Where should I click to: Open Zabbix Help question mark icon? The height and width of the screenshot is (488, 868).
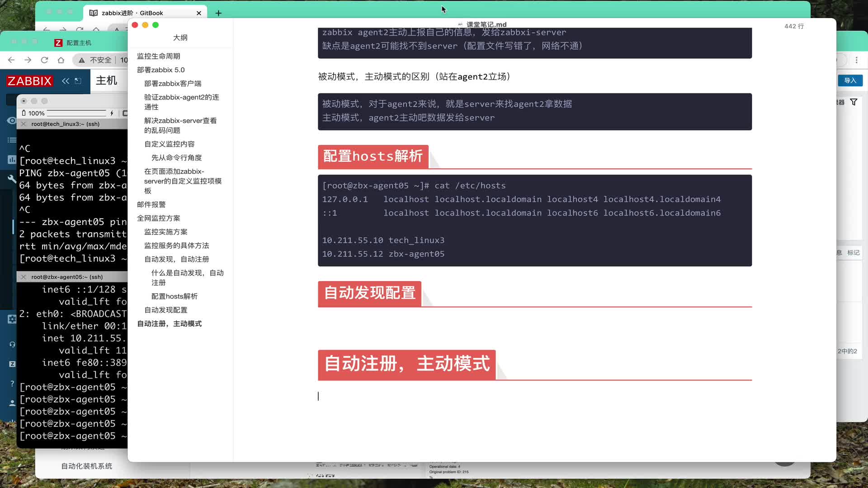(x=12, y=383)
